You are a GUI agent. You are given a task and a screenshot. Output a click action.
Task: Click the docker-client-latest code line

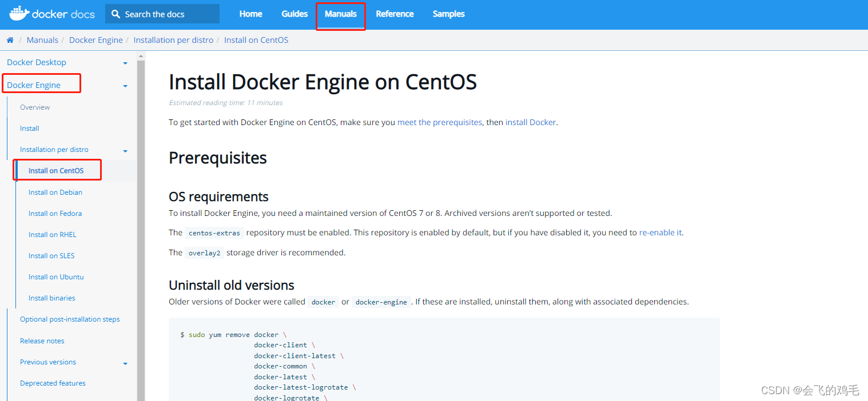pyautogui.click(x=298, y=356)
